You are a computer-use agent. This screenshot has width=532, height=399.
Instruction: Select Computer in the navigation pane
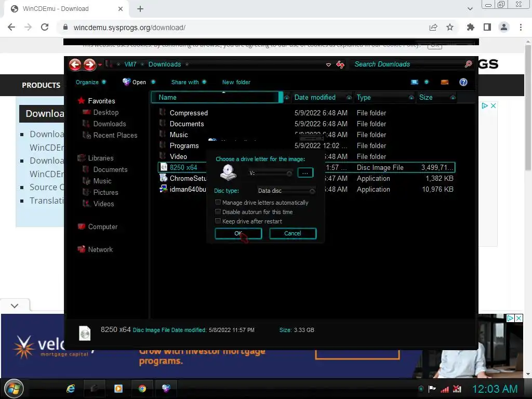click(x=98, y=227)
